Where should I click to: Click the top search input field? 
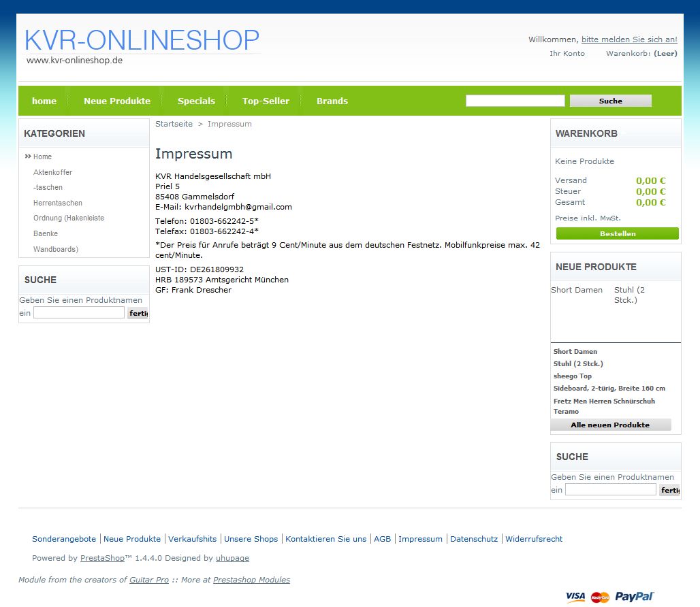click(x=515, y=101)
